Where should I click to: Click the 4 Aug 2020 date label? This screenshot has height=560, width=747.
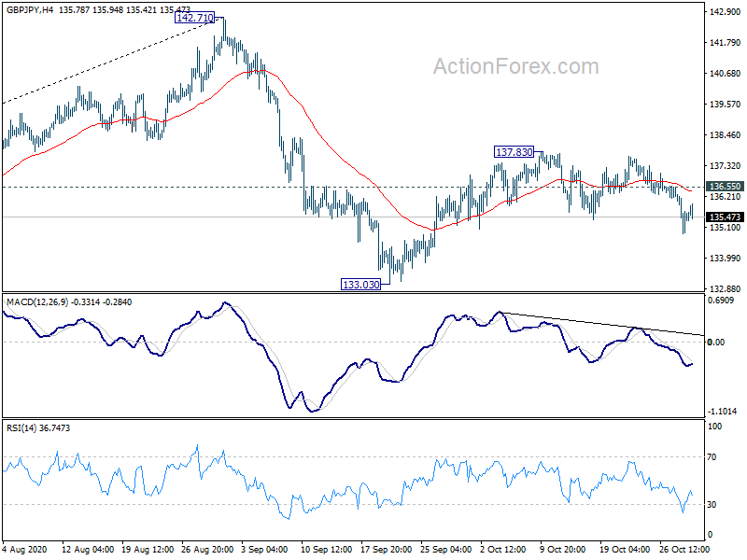pos(25,549)
